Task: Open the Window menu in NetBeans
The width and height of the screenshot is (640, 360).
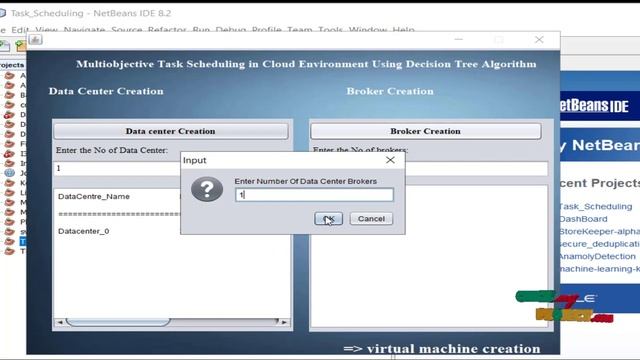Action: tap(368, 30)
